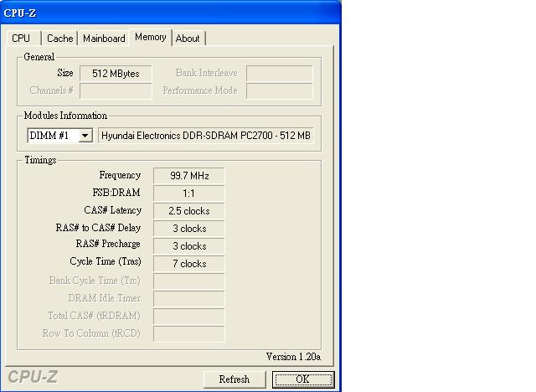
Task: Click the Size field showing 512 MBytes
Action: tap(116, 74)
